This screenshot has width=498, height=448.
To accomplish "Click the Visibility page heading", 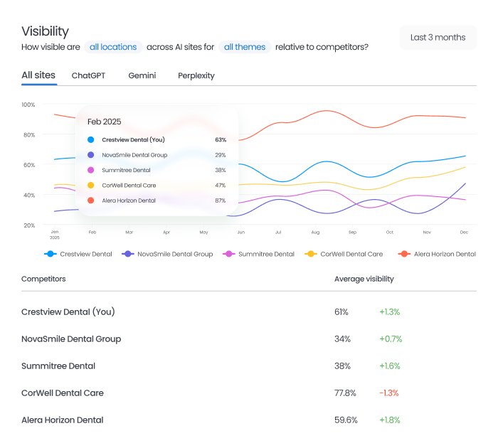I will click(x=45, y=31).
